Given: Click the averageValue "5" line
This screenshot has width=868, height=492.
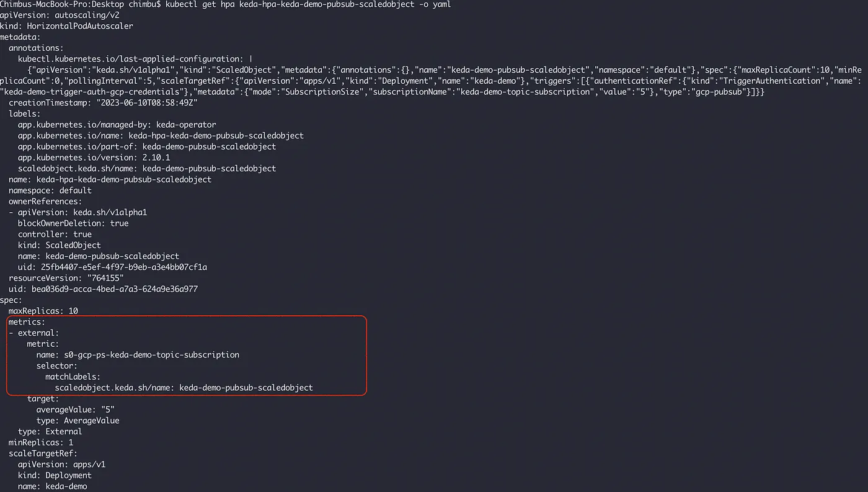Looking at the screenshot, I should pyautogui.click(x=76, y=409).
